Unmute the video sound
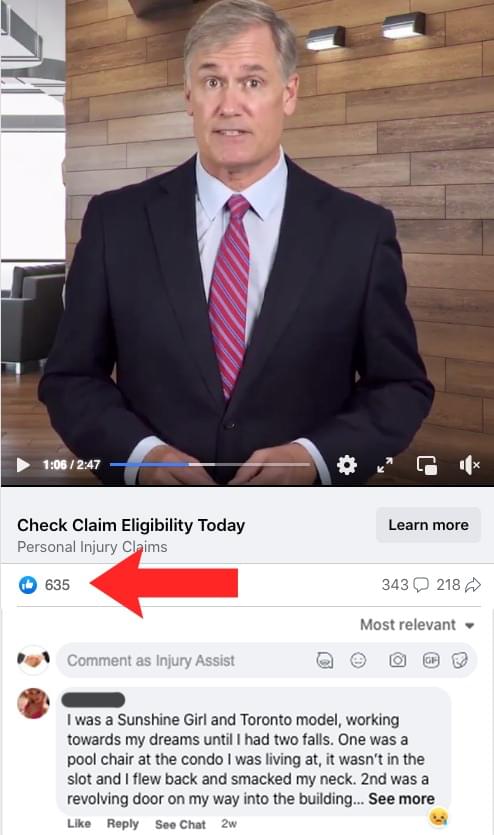Image resolution: width=494 pixels, height=835 pixels. pyautogui.click(x=469, y=465)
